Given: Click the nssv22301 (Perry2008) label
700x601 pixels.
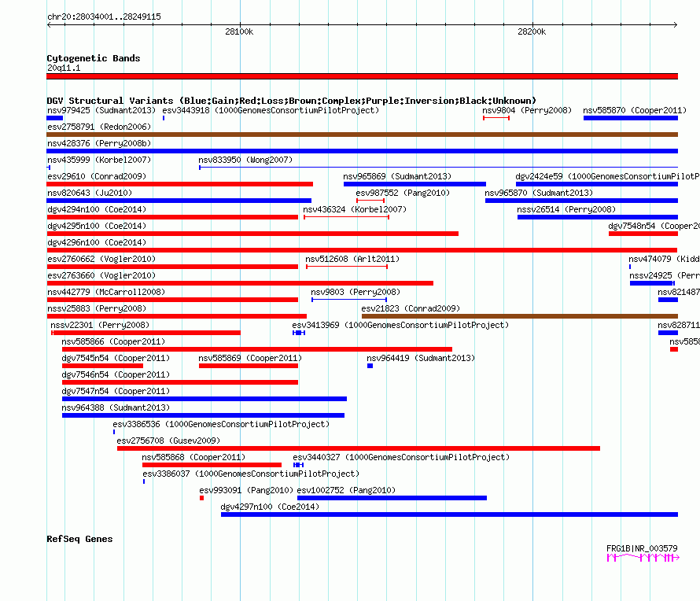Looking at the screenshot, I should [100, 325].
